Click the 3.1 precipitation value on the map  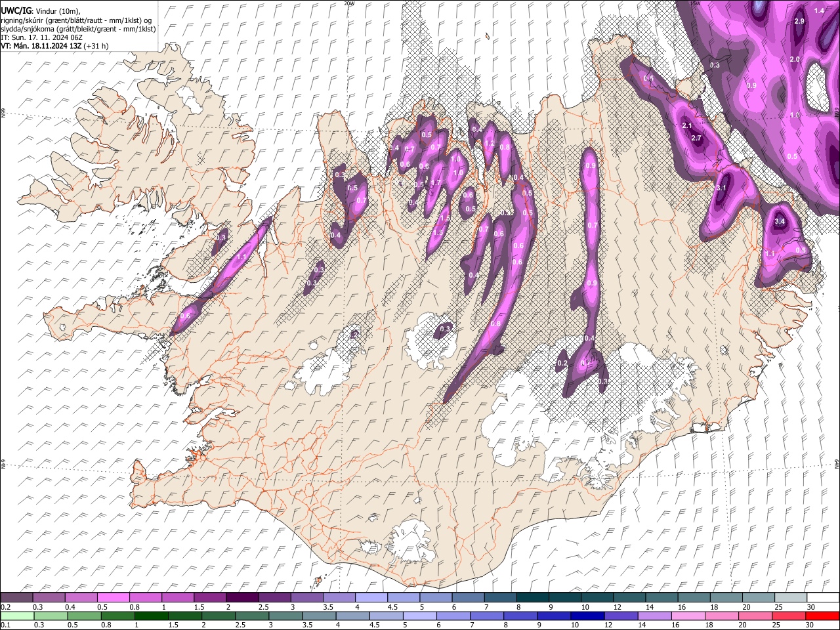721,188
